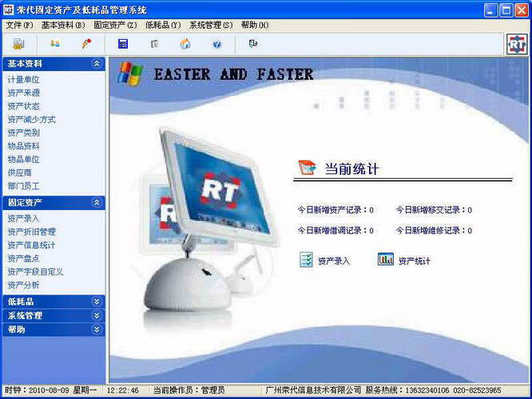532x399 pixels.
Task: Open the calculator toolbar icon
Action: pyautogui.click(x=123, y=44)
